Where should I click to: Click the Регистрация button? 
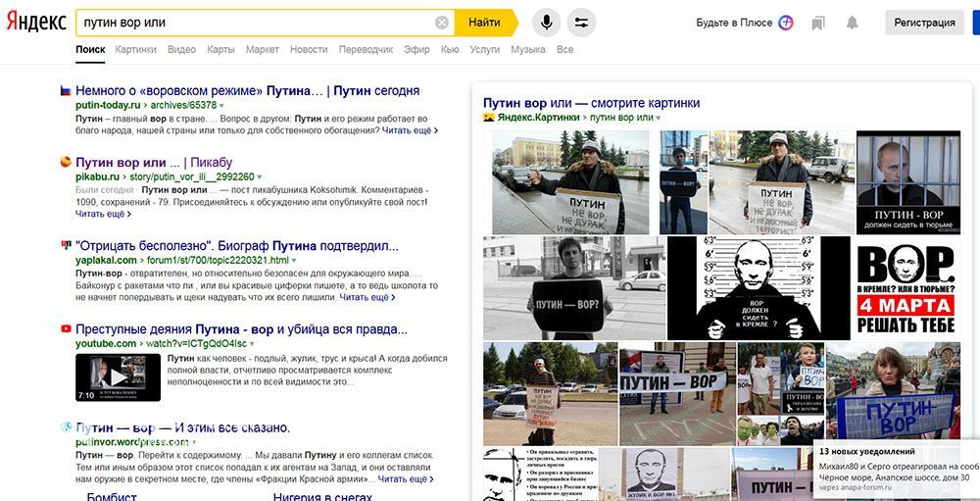coord(924,24)
